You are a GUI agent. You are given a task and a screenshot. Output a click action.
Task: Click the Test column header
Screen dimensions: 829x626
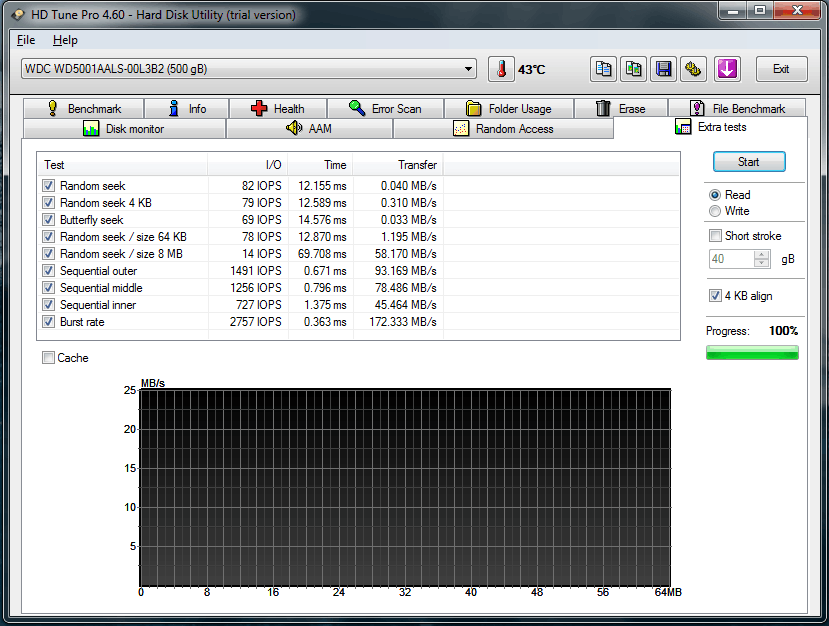[x=122, y=165]
